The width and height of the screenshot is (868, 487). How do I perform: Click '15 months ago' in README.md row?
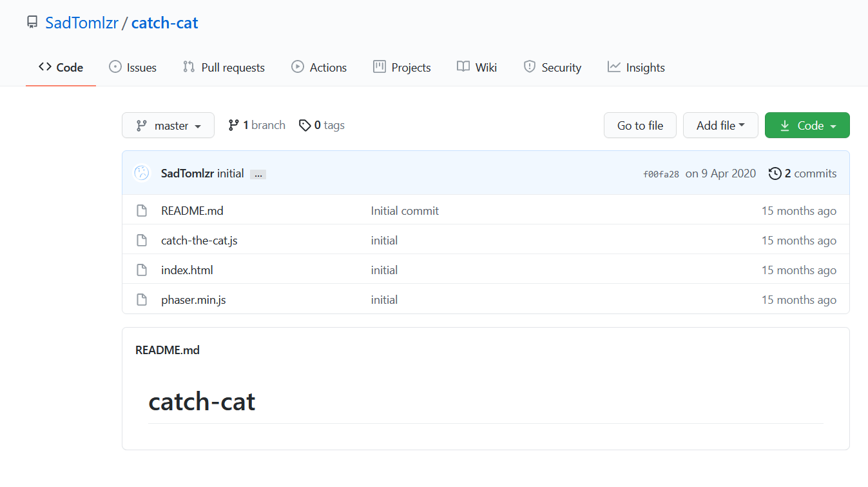coord(799,211)
